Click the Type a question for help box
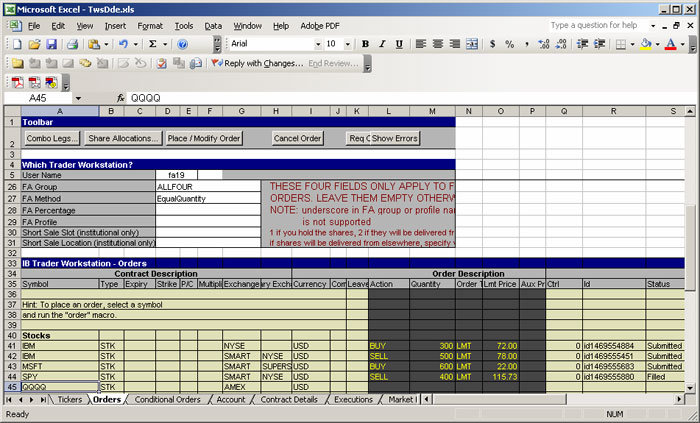Screen dimensions: 700x423 (x=598, y=25)
